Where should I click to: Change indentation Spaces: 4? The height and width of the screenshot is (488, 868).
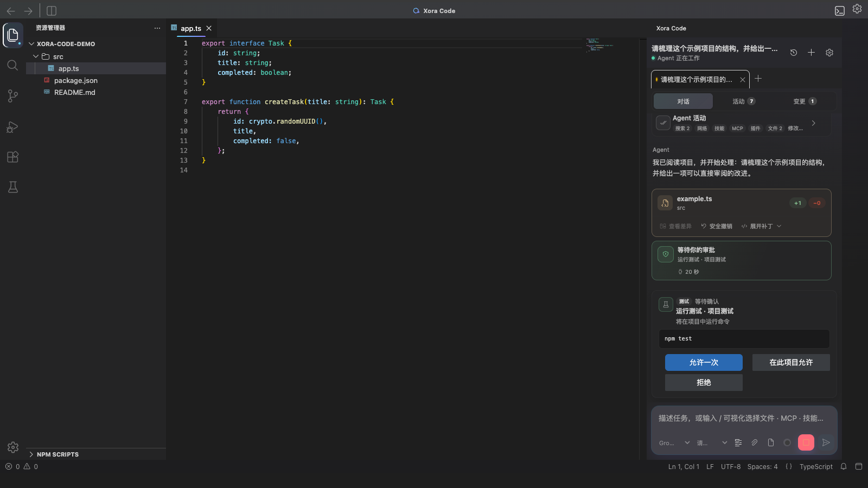pos(762,466)
